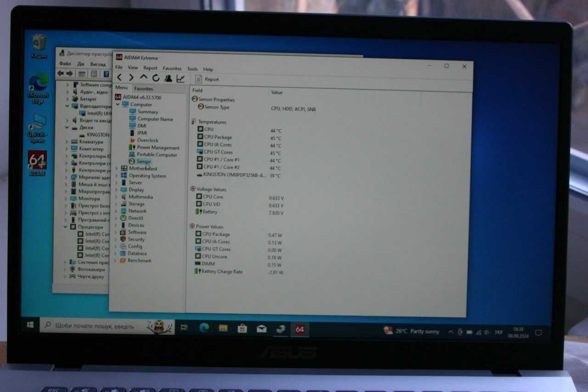The image size is (588, 392).
Task: Expand the Operating System tree node
Action: coord(116,176)
